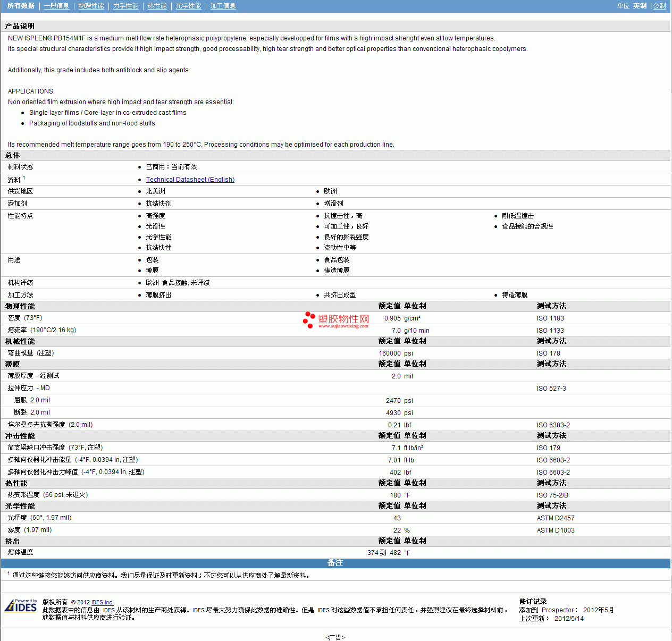Click 增滑剂 additive entry
The height and width of the screenshot is (641, 672).
[334, 204]
